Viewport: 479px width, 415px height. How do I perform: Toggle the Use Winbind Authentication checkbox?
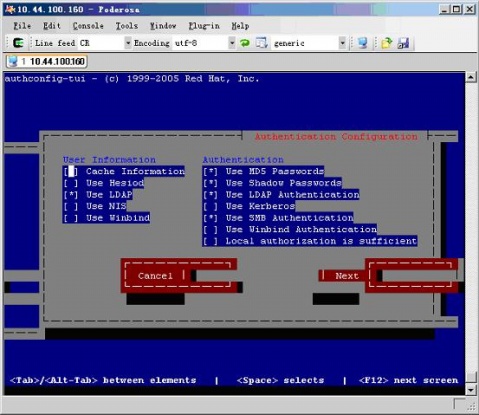tap(210, 230)
